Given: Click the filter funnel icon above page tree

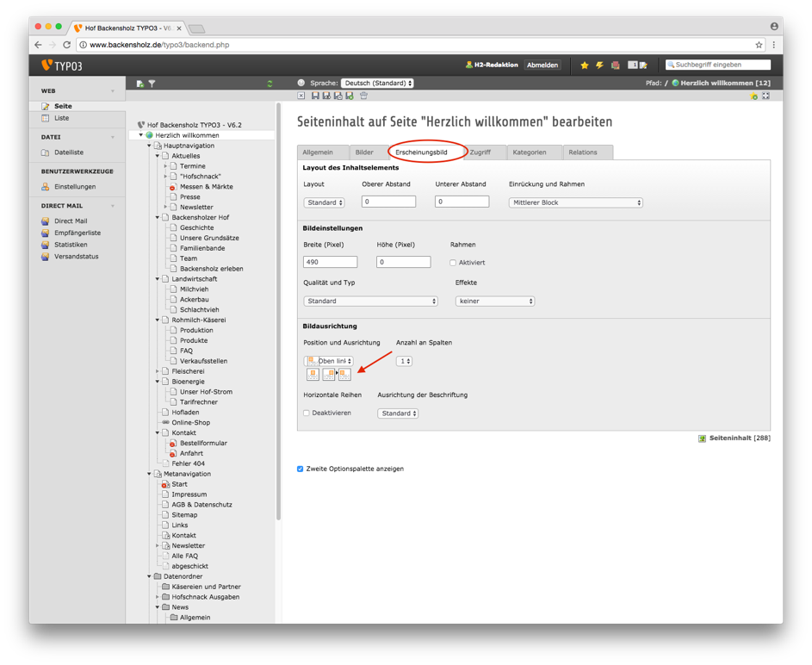Looking at the screenshot, I should tap(152, 84).
